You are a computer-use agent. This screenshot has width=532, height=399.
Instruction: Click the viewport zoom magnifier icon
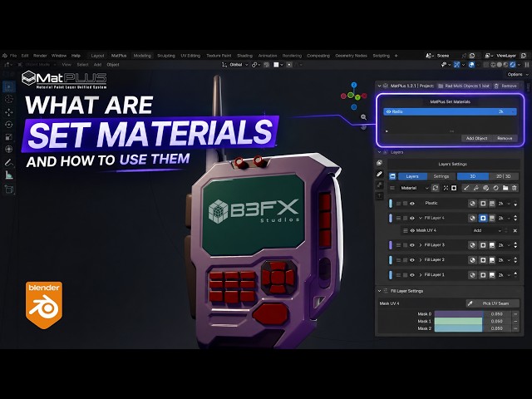click(363, 117)
